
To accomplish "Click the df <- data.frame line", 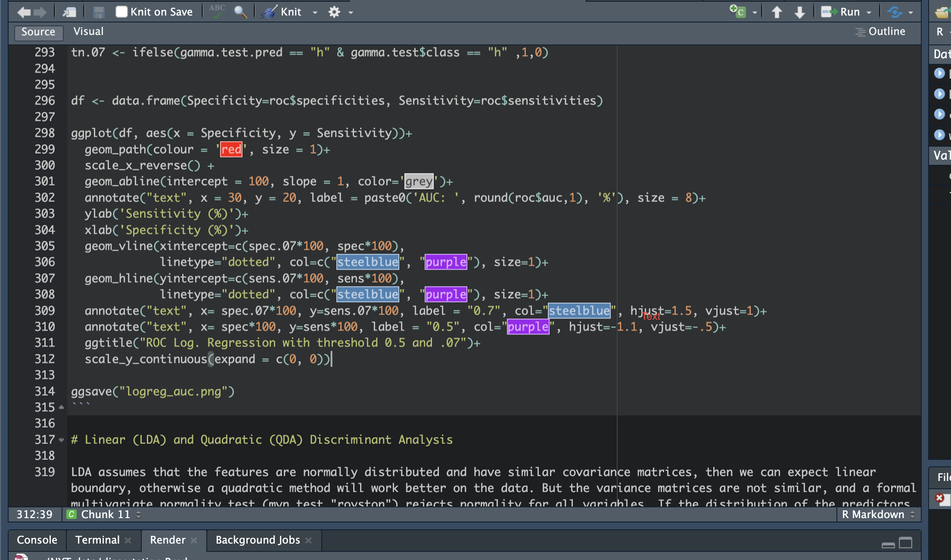I will click(337, 101).
